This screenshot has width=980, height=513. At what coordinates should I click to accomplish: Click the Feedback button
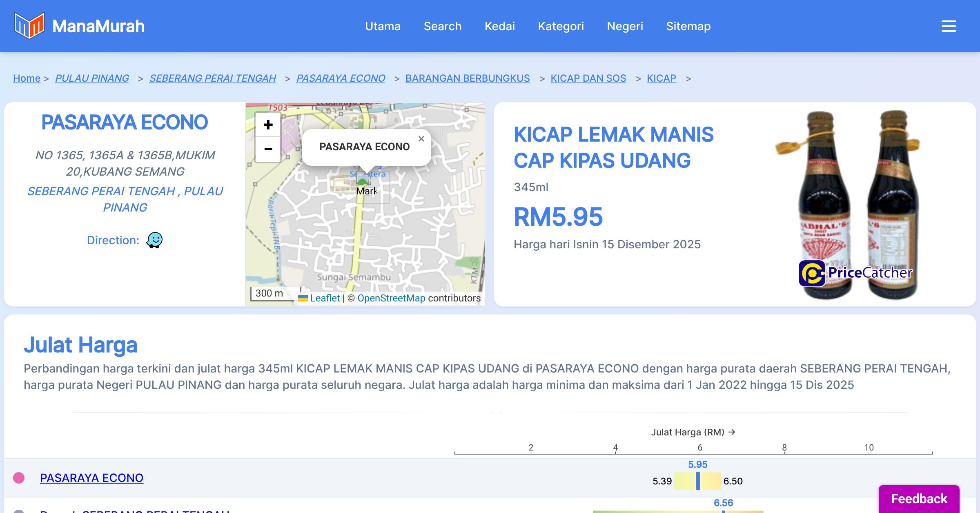pos(919,499)
